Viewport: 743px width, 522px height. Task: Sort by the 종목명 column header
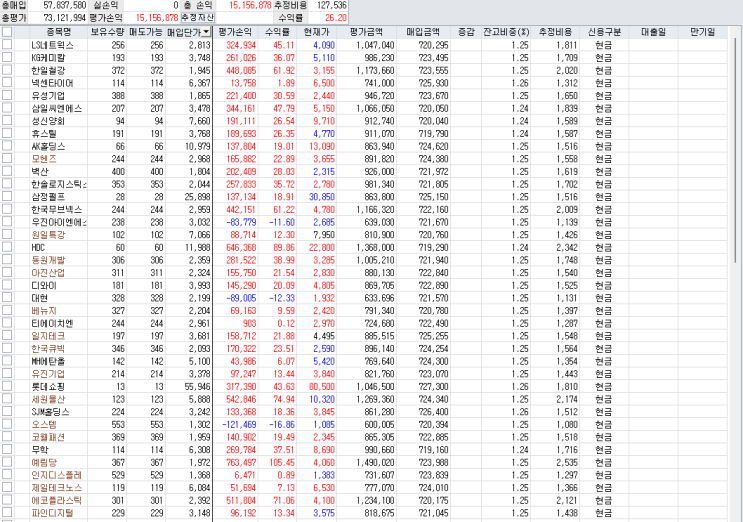[x=58, y=32]
